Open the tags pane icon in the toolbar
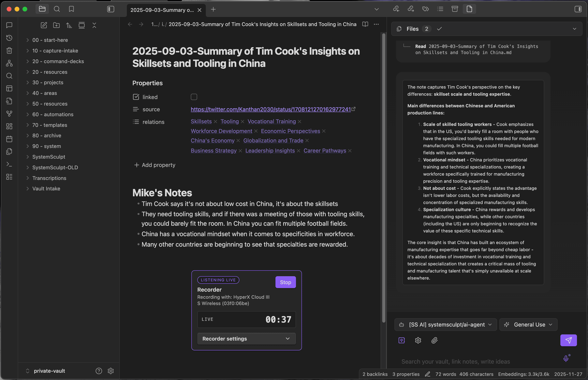The image size is (588, 380). pyautogui.click(x=425, y=9)
